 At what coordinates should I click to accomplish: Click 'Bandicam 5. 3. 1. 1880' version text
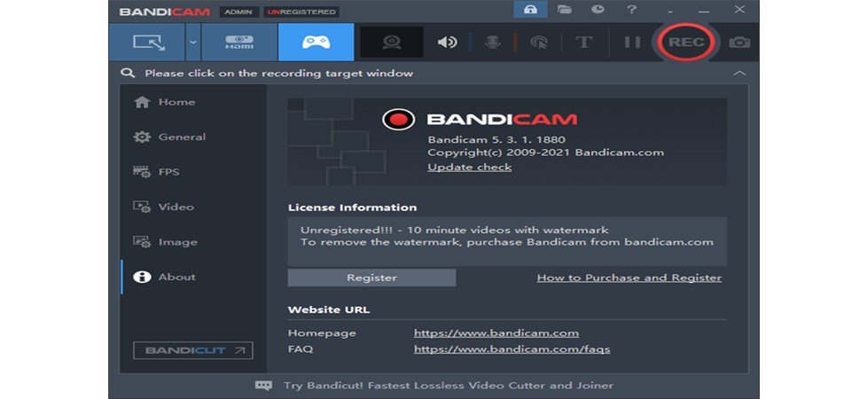click(497, 139)
